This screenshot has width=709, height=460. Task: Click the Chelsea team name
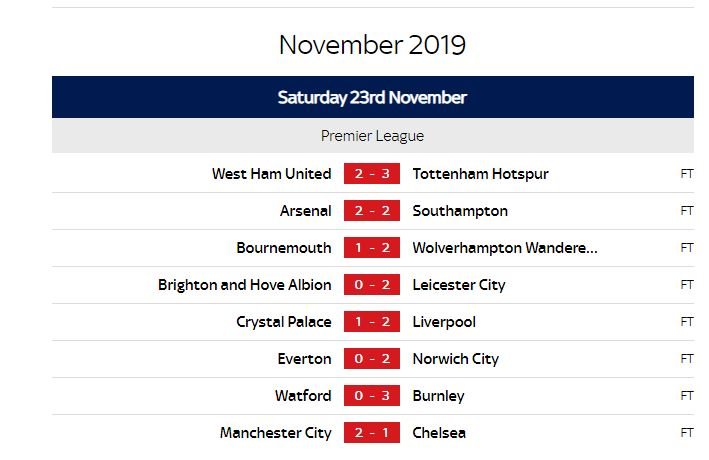click(x=439, y=433)
